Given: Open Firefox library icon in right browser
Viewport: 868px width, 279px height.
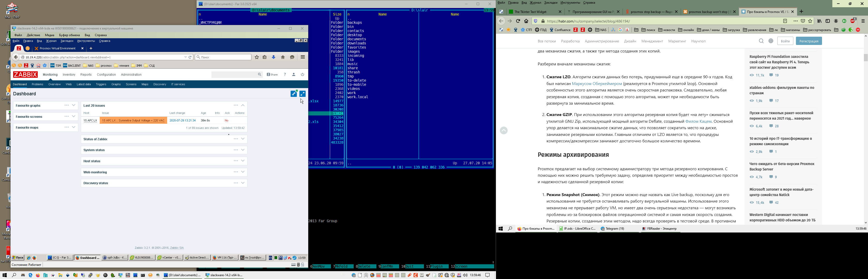Looking at the screenshot, I should 819,21.
